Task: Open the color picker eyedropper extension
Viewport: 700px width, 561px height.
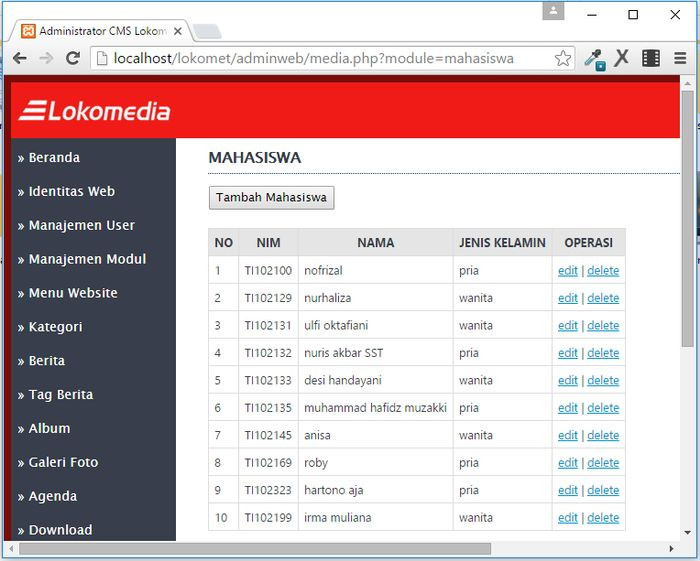Action: tap(595, 59)
